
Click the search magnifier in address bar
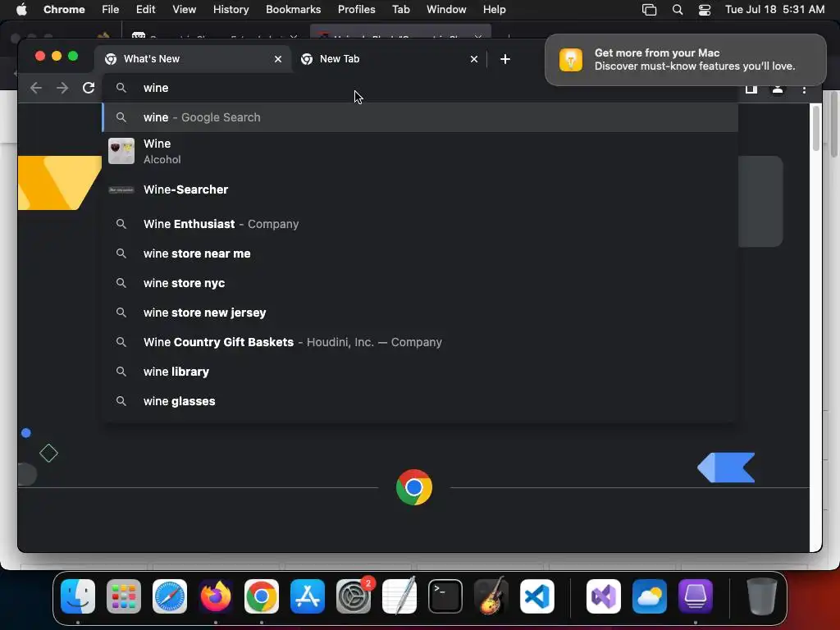(121, 88)
